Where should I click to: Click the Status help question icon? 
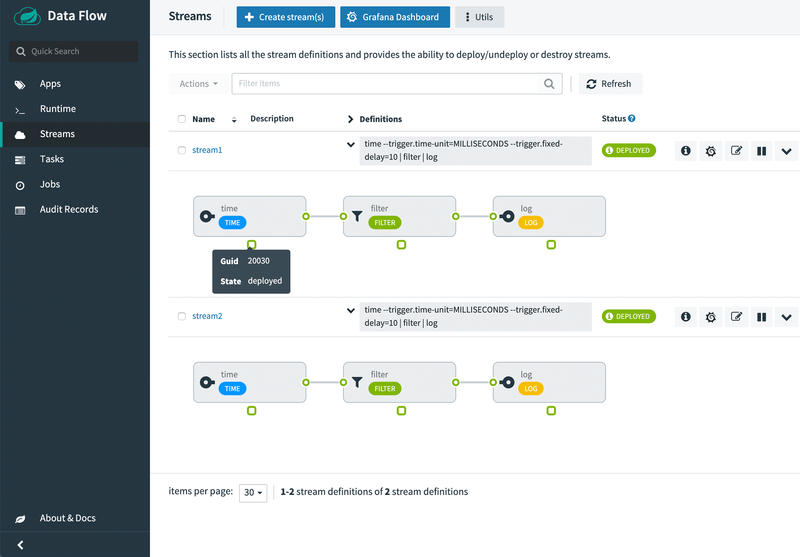click(x=632, y=118)
